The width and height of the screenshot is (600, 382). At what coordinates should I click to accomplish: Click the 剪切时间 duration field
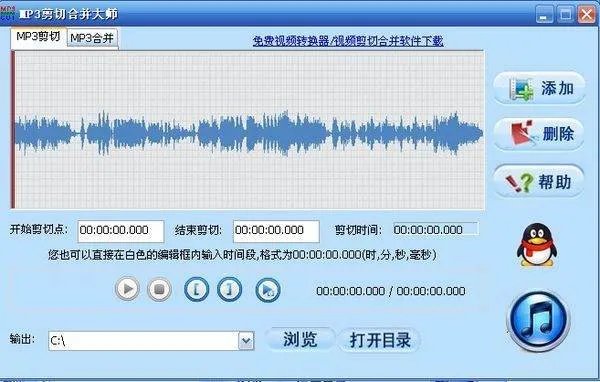pos(436,230)
